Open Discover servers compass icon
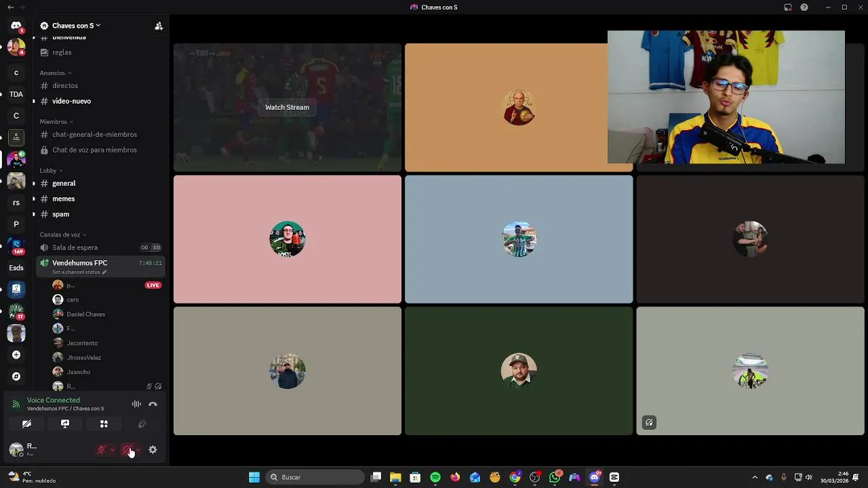The height and width of the screenshot is (488, 868). (16, 376)
